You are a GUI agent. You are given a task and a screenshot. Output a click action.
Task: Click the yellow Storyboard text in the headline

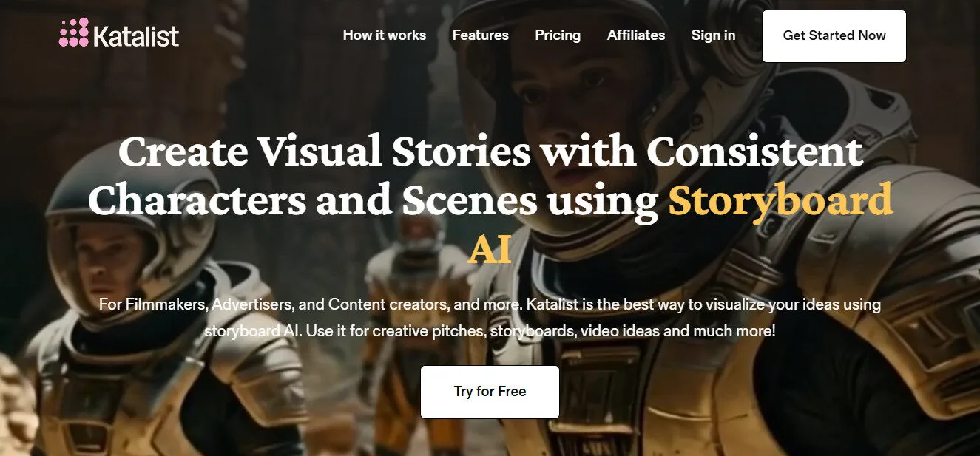780,201
